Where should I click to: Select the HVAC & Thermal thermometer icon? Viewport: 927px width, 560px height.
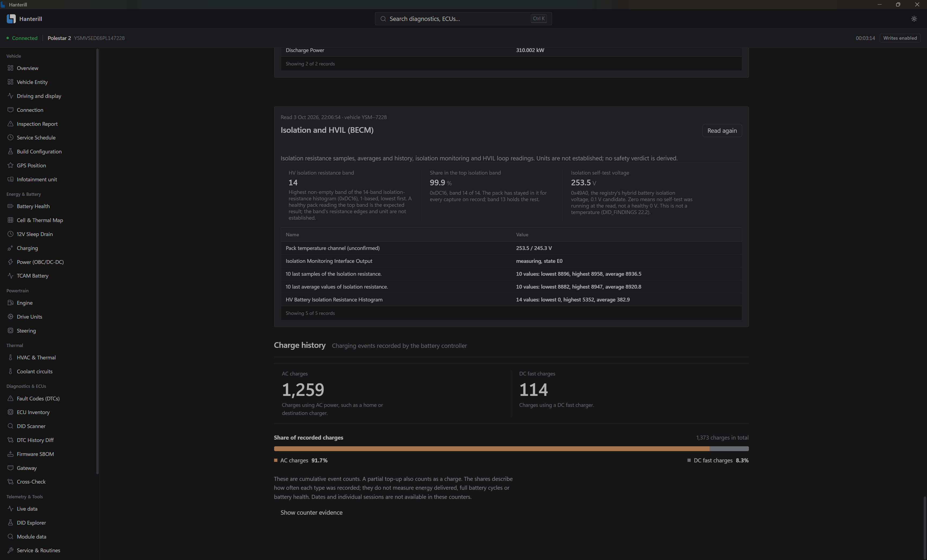pyautogui.click(x=10, y=357)
